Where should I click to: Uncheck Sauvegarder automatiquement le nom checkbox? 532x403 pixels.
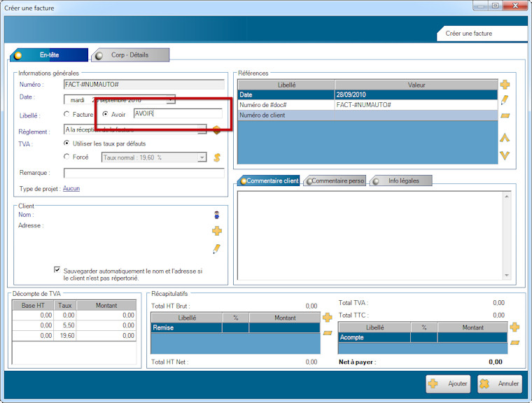(x=57, y=270)
